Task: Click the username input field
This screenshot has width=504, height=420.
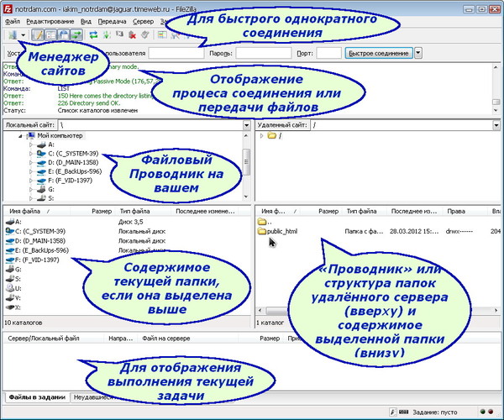Action: point(176,53)
